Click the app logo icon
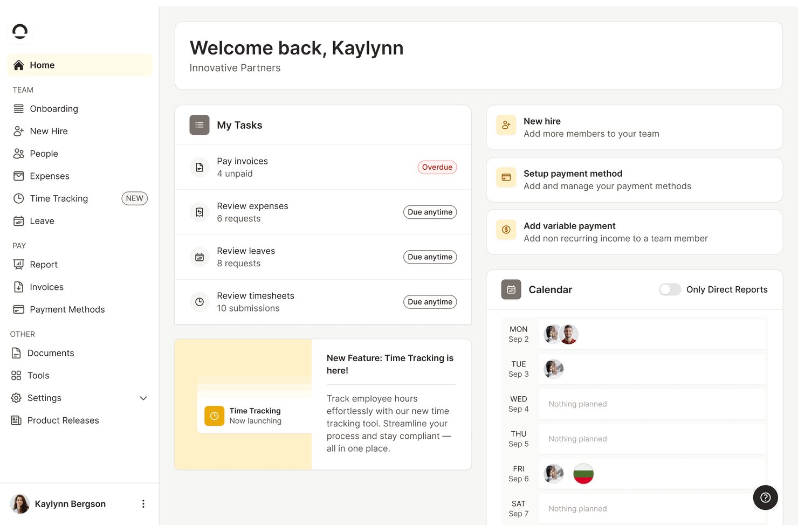798x532 pixels. 20,32
